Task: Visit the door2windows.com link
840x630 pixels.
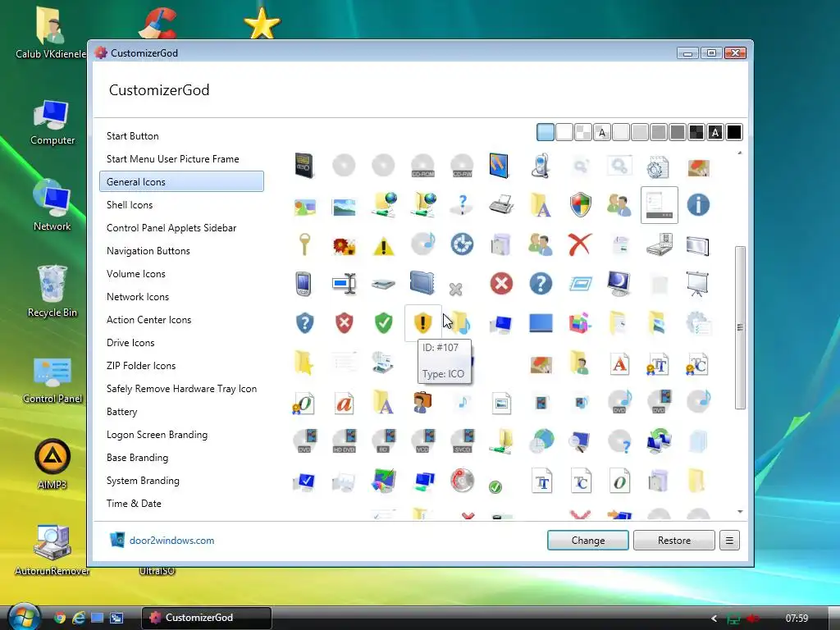Action: pyautogui.click(x=171, y=541)
